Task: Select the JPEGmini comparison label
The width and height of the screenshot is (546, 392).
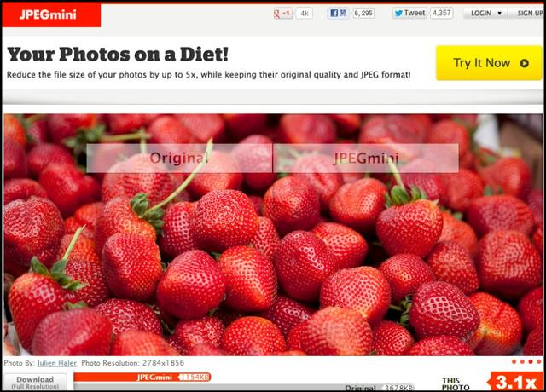Action: click(x=366, y=159)
